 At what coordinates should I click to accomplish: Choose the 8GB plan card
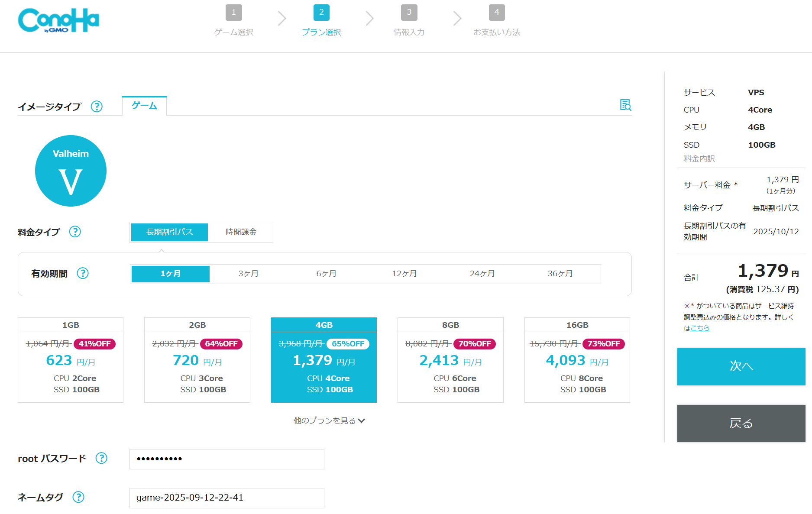tap(450, 360)
